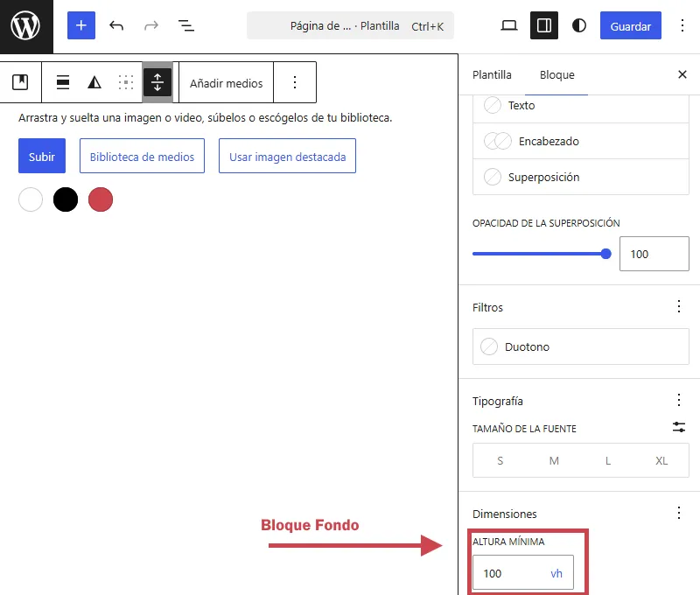Adjust the overlay opacity slider
700x595 pixels.
point(541,254)
